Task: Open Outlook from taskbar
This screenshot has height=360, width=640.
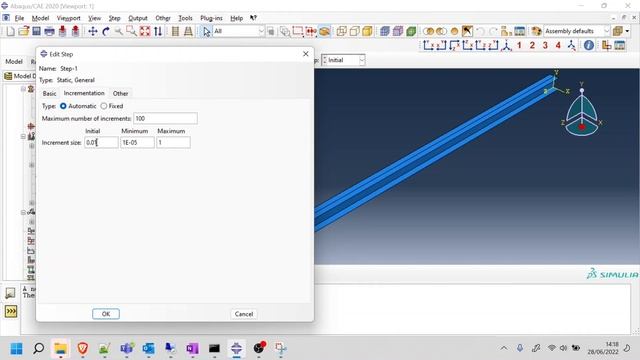Action: pos(149,348)
